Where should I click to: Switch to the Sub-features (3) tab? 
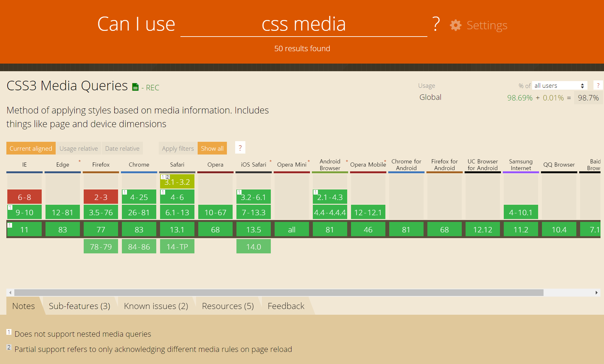[79, 306]
